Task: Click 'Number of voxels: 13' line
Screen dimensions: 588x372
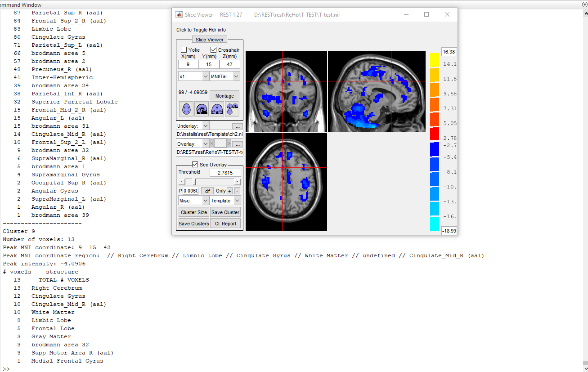Action: (39, 239)
